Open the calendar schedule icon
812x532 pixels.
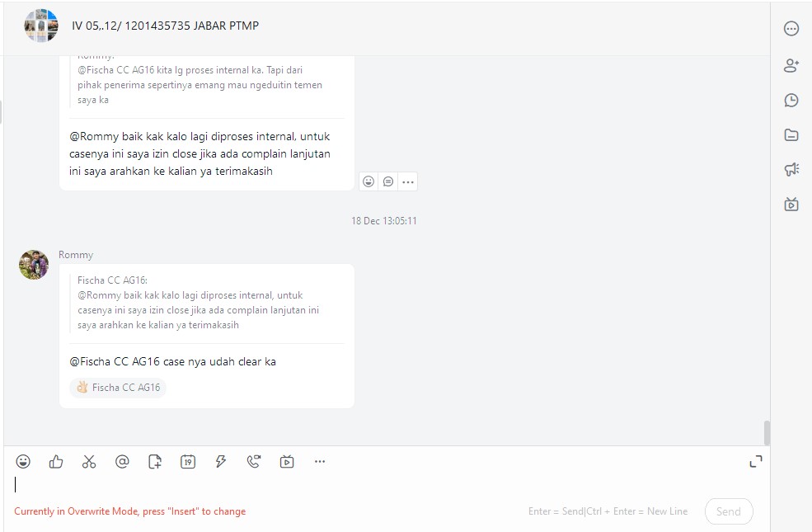pyautogui.click(x=188, y=462)
